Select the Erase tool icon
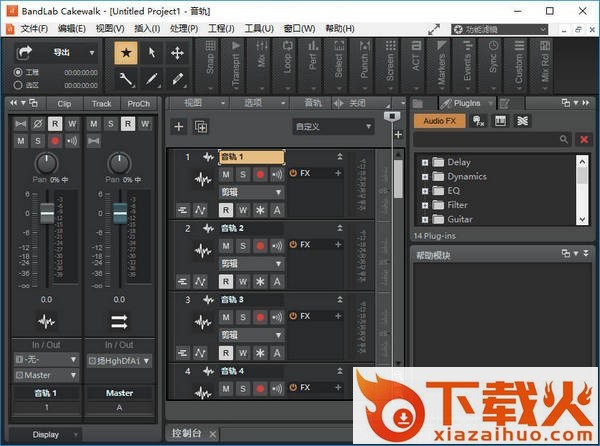Viewport: 600px width, 446px height. (x=177, y=79)
